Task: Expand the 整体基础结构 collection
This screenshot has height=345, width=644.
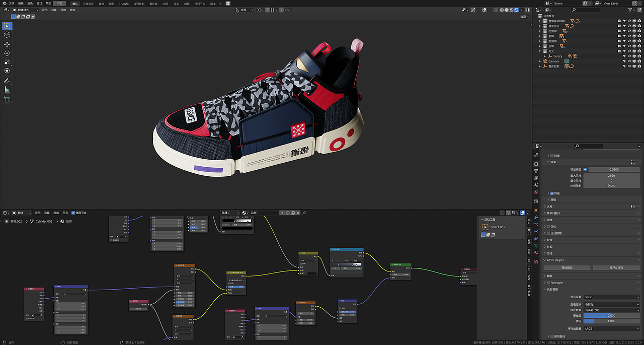Action: [540, 21]
